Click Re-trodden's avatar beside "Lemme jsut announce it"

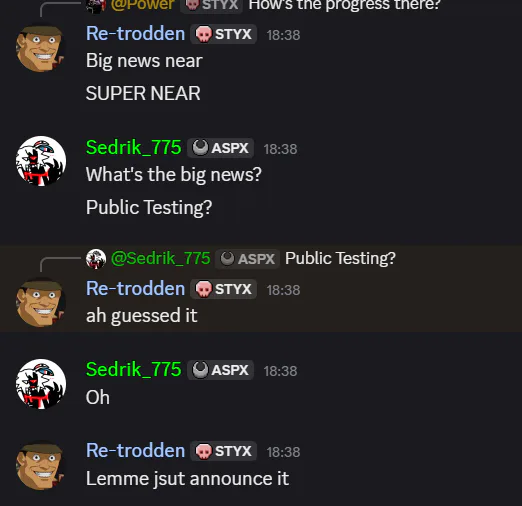pos(40,465)
